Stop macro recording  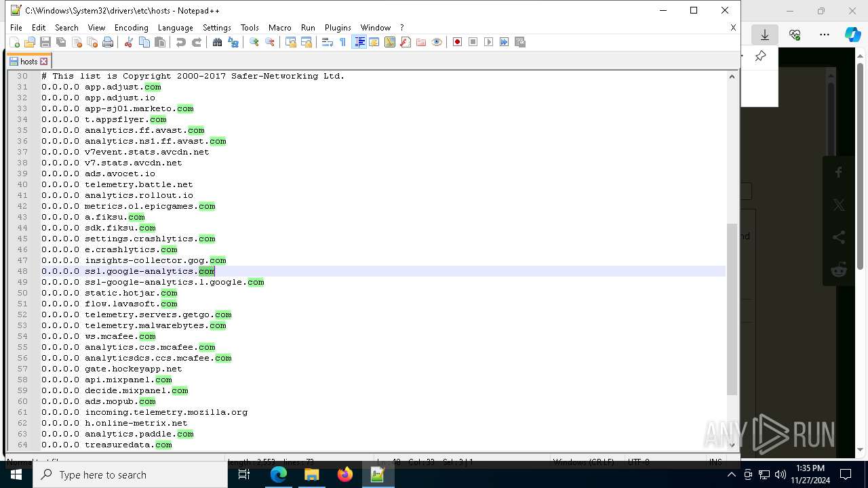pyautogui.click(x=473, y=42)
